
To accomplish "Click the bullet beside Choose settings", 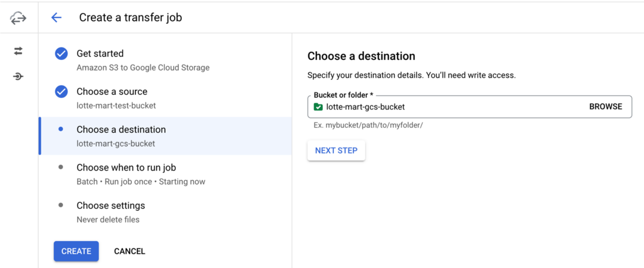I will 61,205.
